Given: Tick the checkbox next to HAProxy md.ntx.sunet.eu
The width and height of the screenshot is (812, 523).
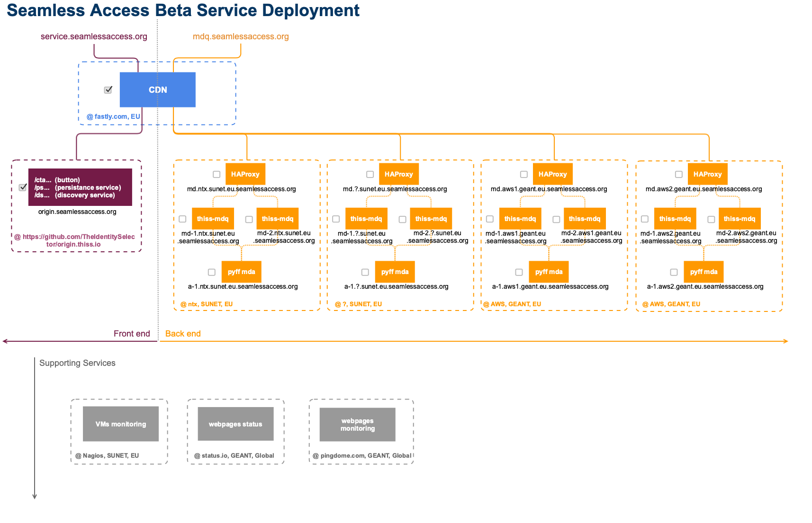Looking at the screenshot, I should point(217,174).
